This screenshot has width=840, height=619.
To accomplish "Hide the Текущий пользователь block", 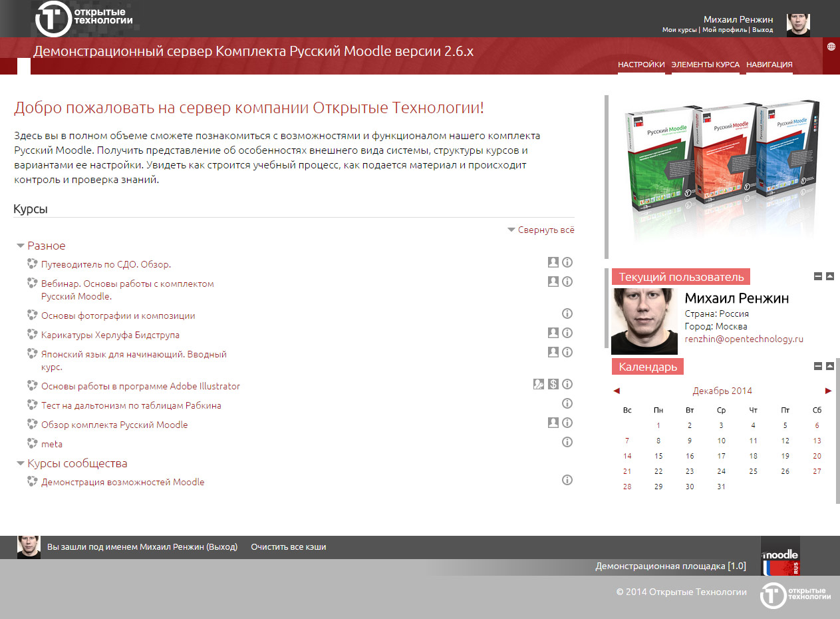I will click(x=818, y=276).
